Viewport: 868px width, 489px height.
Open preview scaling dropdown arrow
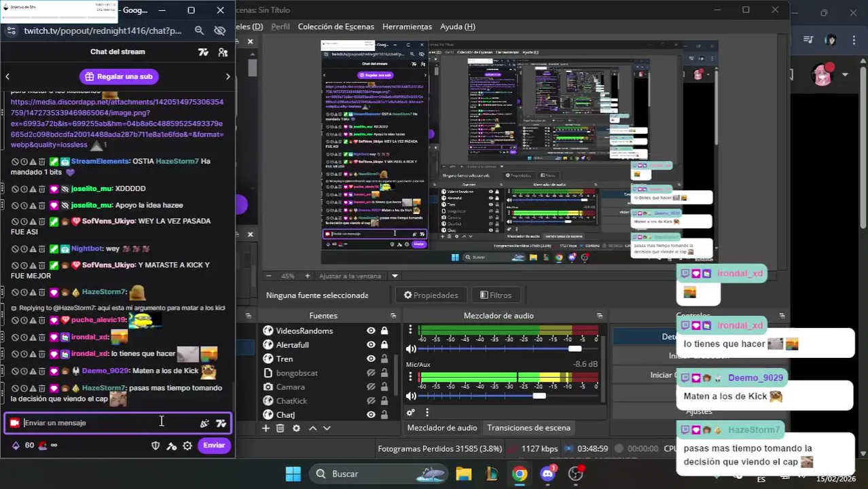[x=395, y=276]
